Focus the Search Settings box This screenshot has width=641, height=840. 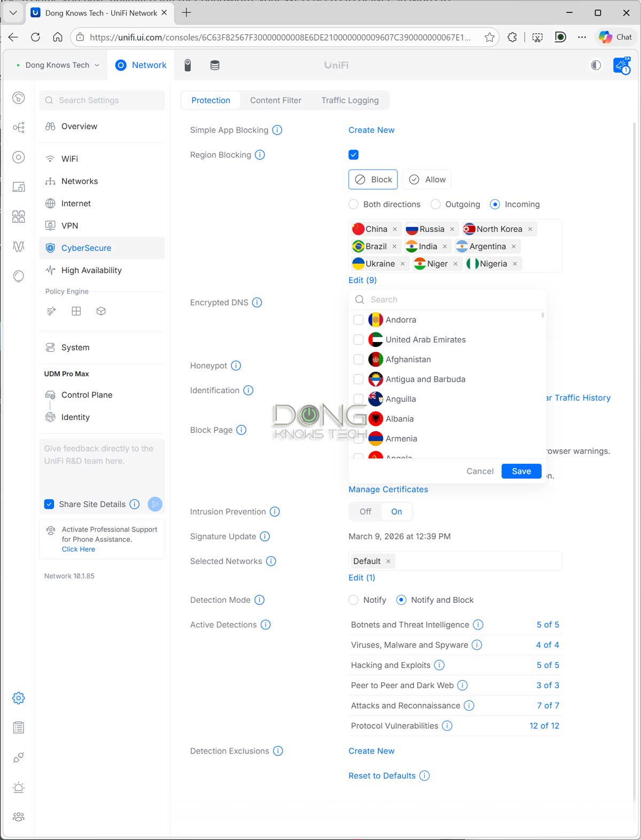pyautogui.click(x=102, y=100)
